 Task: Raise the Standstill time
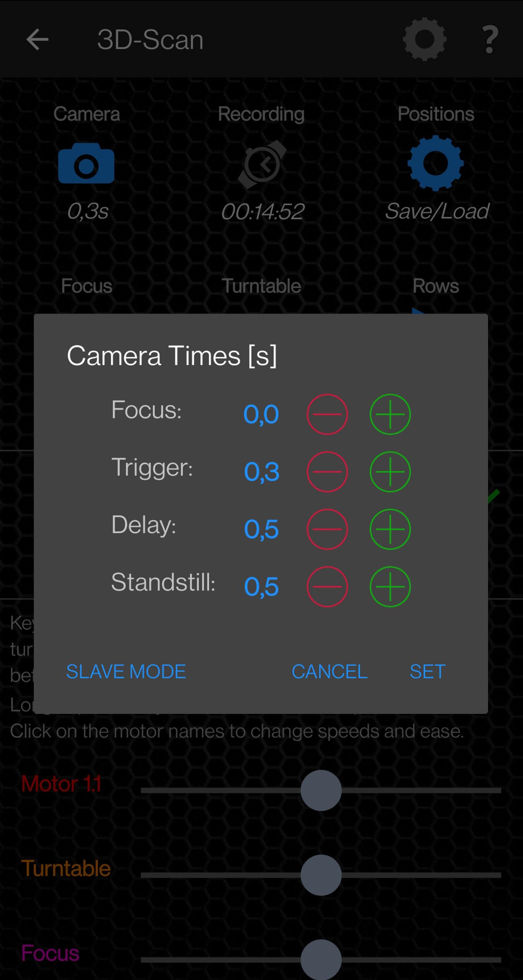[x=390, y=586]
